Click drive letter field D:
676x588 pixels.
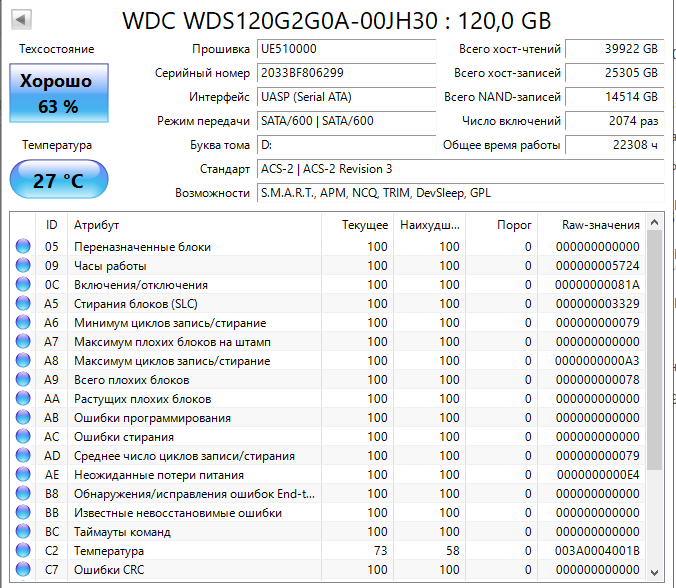coord(347,145)
